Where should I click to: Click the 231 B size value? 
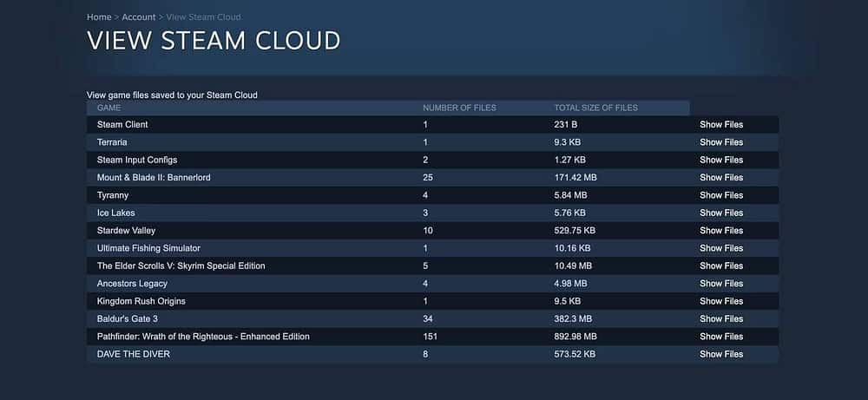point(566,124)
